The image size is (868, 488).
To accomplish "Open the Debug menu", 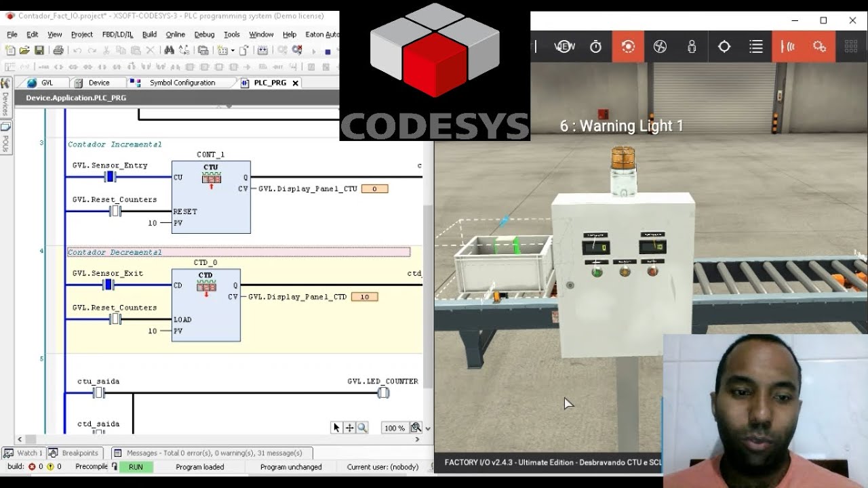I will point(204,34).
